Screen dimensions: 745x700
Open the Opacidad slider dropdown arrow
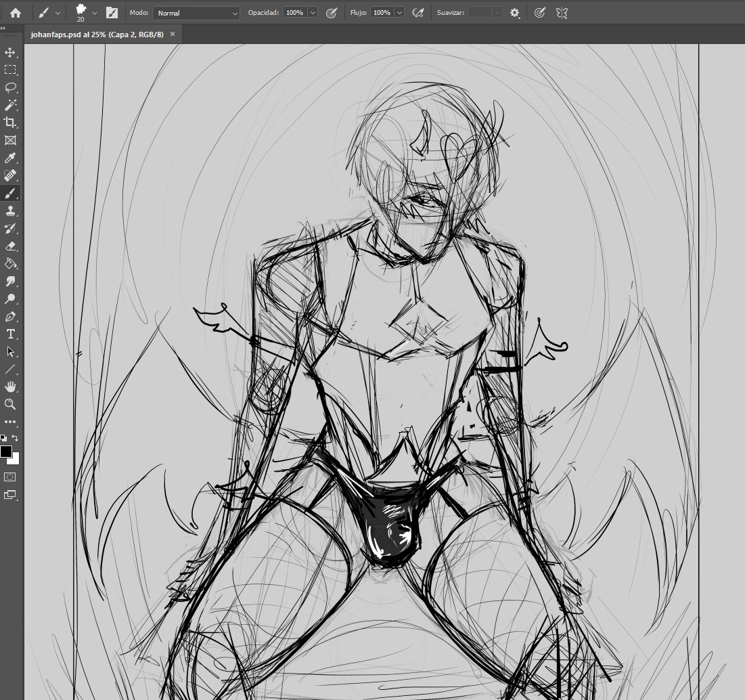click(x=313, y=13)
